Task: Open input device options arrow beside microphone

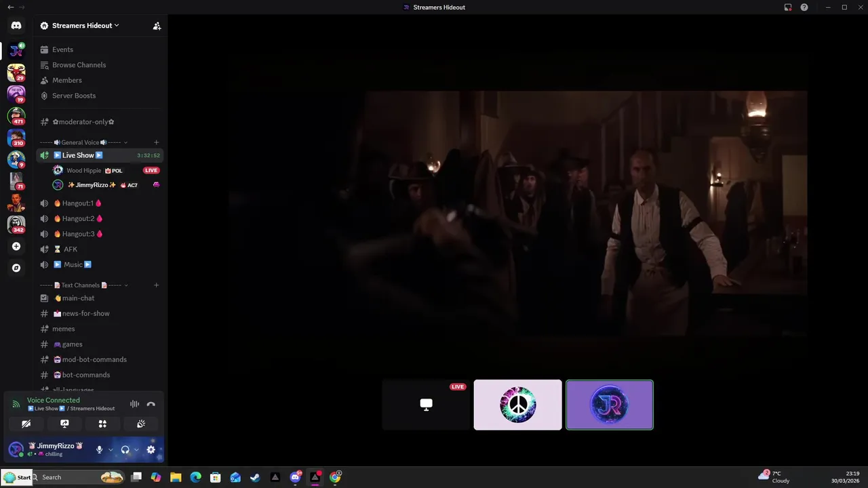Action: point(111,449)
